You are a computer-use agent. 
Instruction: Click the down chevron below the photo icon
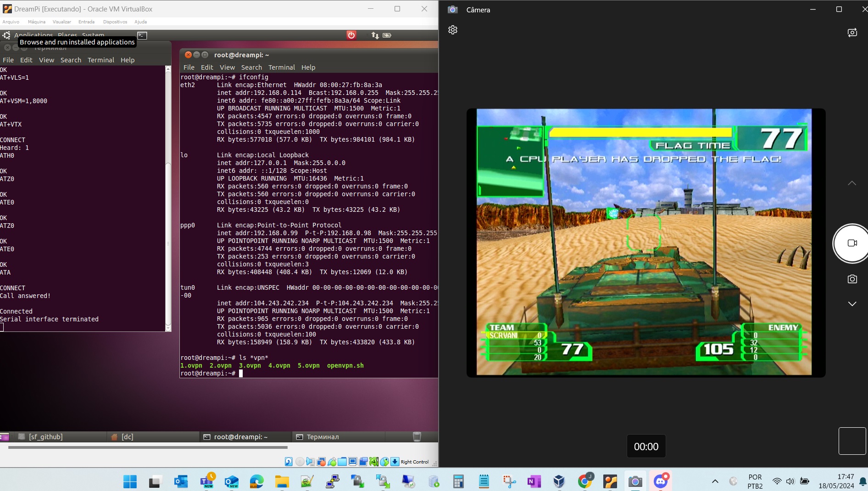pyautogui.click(x=852, y=304)
